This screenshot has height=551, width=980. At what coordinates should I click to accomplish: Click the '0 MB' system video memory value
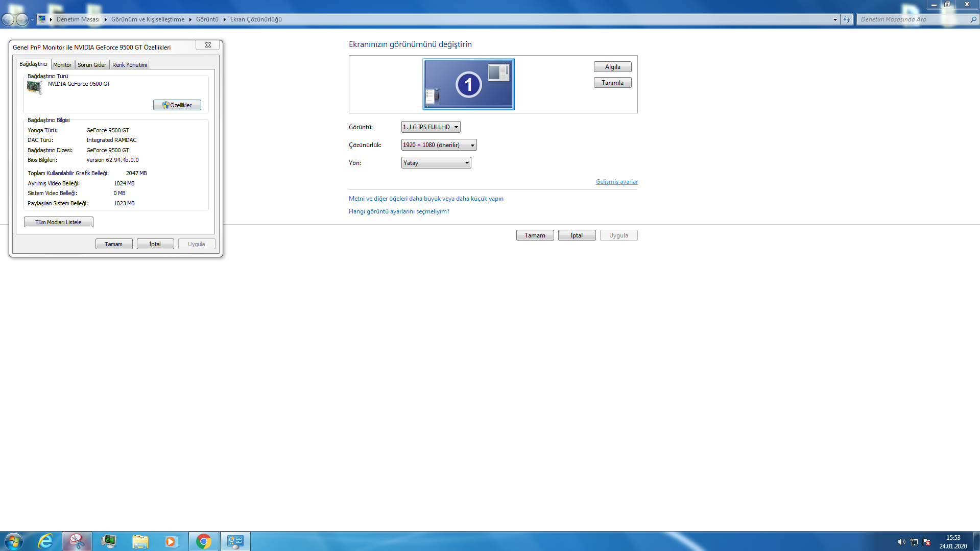(x=119, y=193)
